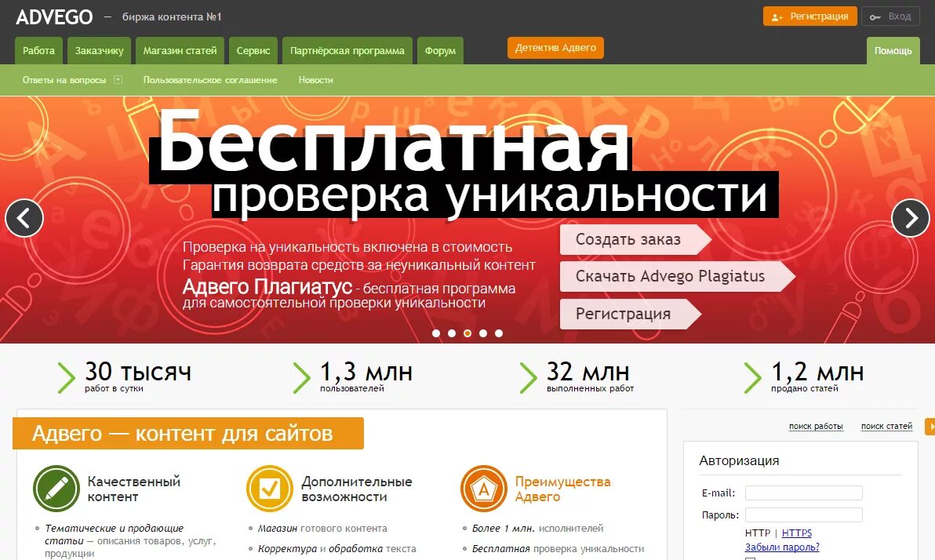Open the Сервис tab

tap(253, 51)
